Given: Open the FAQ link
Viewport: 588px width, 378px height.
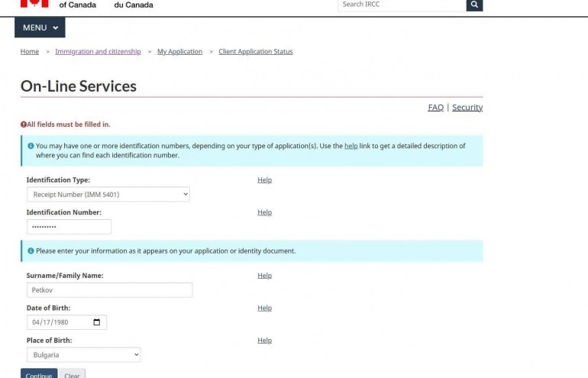Looking at the screenshot, I should (435, 108).
